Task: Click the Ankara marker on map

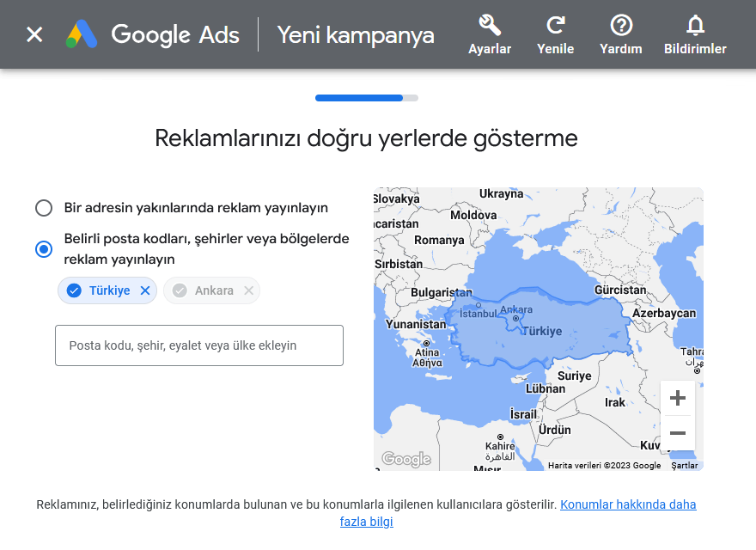Action: tap(516, 319)
